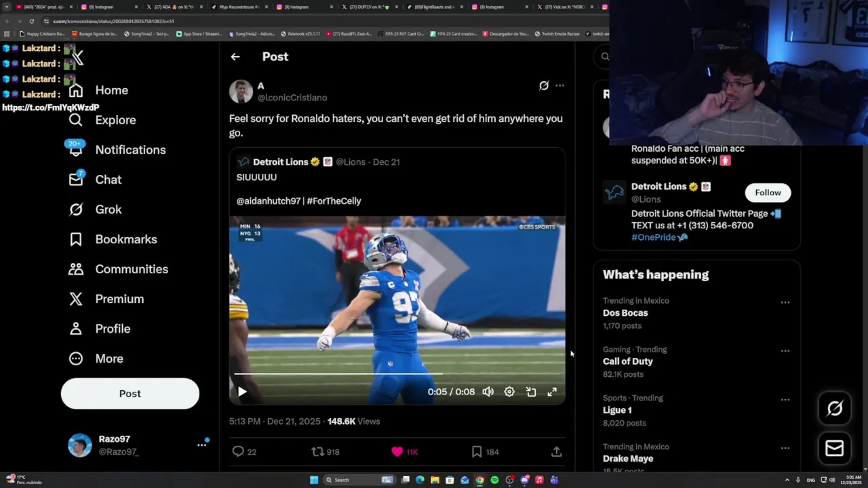
Task: Compose with the white Post button
Action: pyautogui.click(x=130, y=394)
